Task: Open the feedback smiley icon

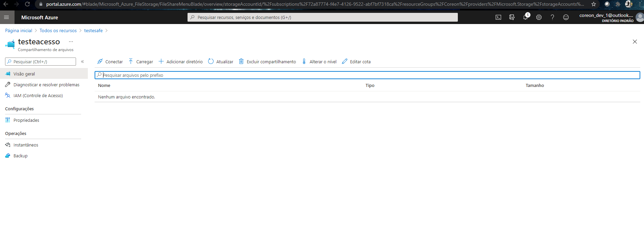Action: [x=566, y=17]
